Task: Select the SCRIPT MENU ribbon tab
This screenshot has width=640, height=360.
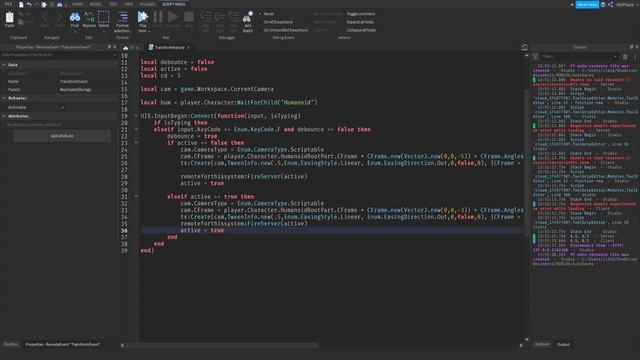Action: 173,4
